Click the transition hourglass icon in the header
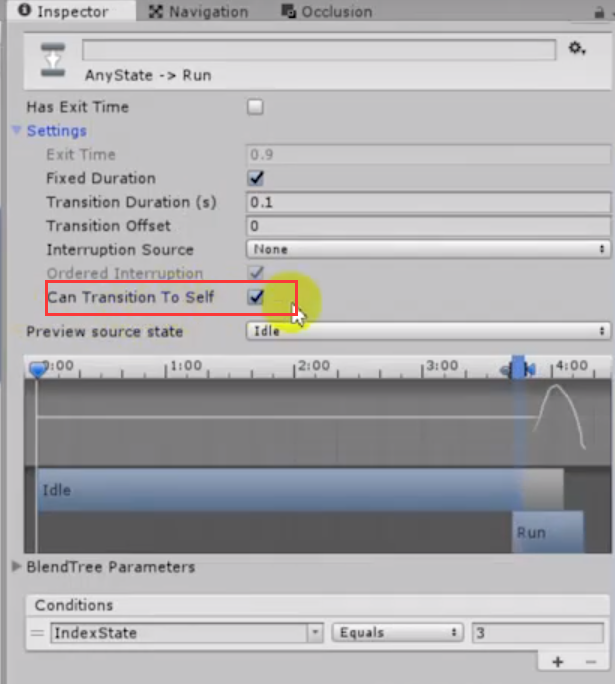The image size is (615, 684). click(x=53, y=60)
